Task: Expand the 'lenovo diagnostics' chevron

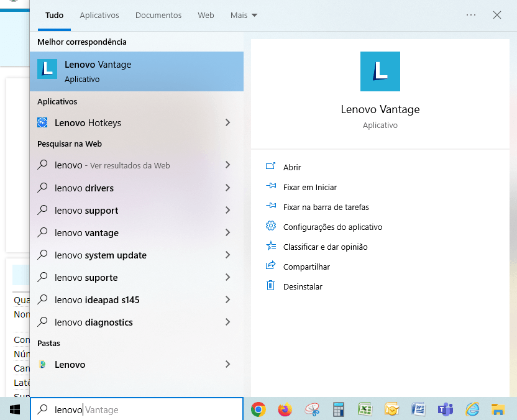Action: click(x=227, y=322)
